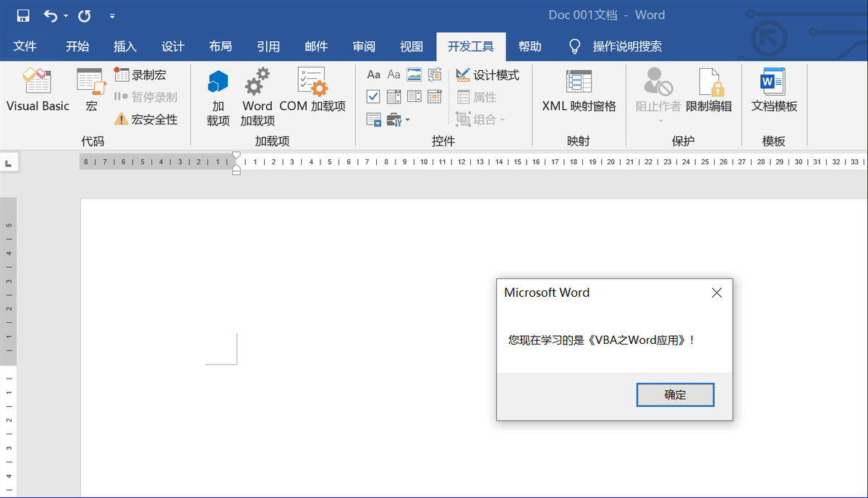
Task: Close the Microsoft Word message box
Action: (x=717, y=292)
